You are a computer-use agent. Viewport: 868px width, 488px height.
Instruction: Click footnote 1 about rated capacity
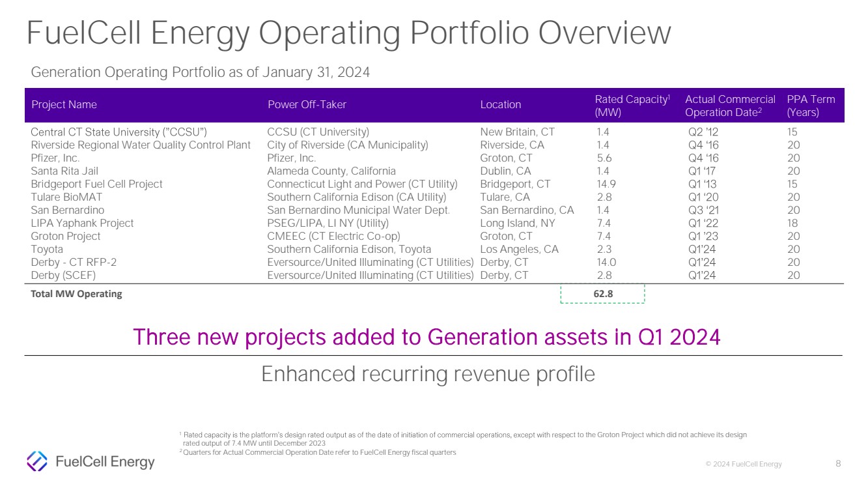tap(462, 438)
